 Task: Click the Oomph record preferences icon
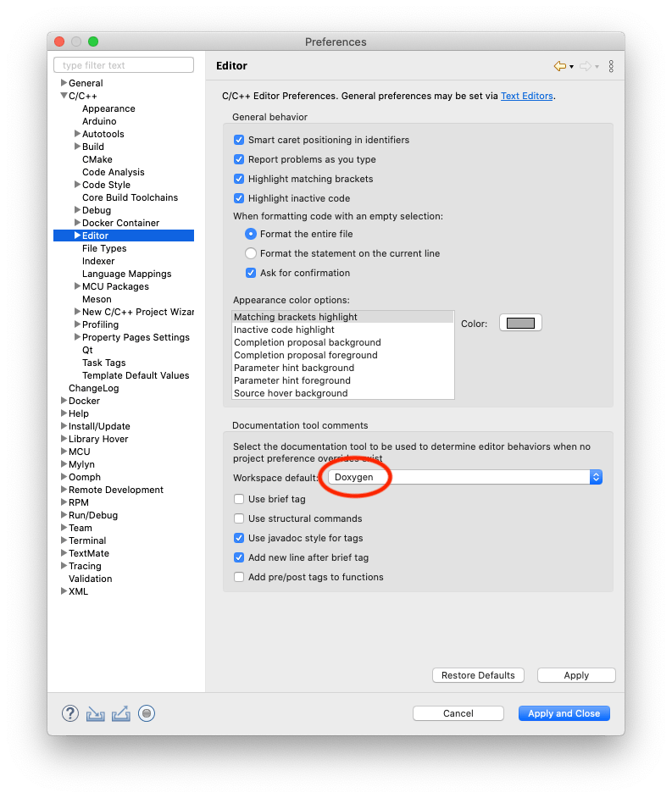pyautogui.click(x=147, y=713)
